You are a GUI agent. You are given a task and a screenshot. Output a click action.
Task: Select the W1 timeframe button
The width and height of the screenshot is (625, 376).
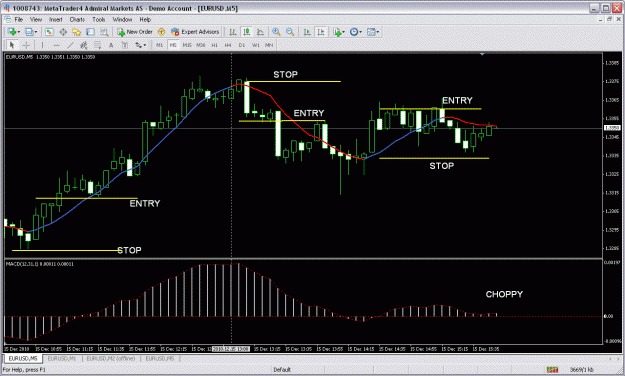[256, 45]
